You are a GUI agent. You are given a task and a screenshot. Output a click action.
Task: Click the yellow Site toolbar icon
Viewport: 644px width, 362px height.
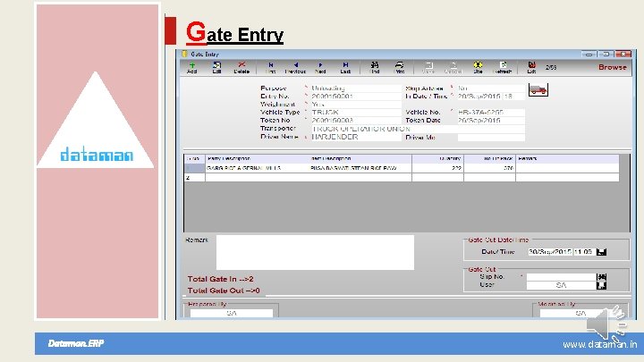tap(478, 67)
